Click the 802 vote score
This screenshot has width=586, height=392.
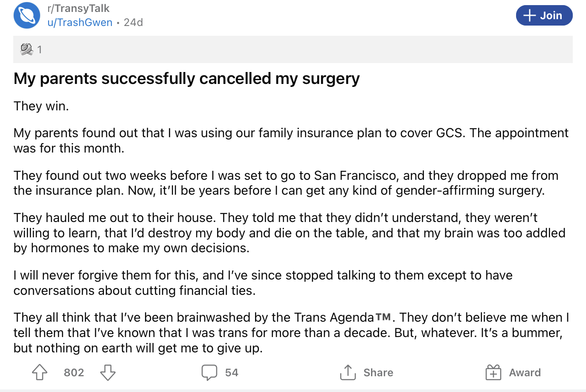coord(74,372)
